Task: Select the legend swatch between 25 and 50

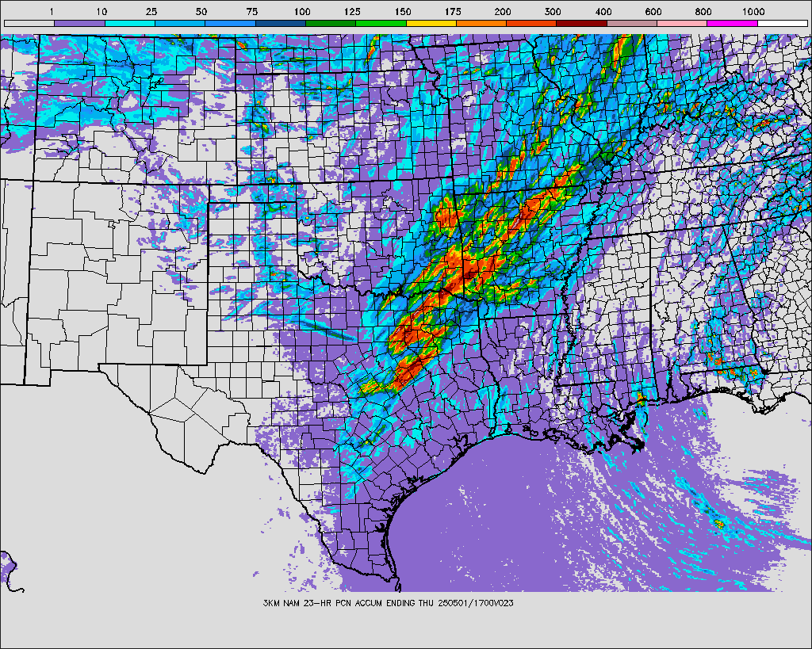Action: pyautogui.click(x=180, y=23)
